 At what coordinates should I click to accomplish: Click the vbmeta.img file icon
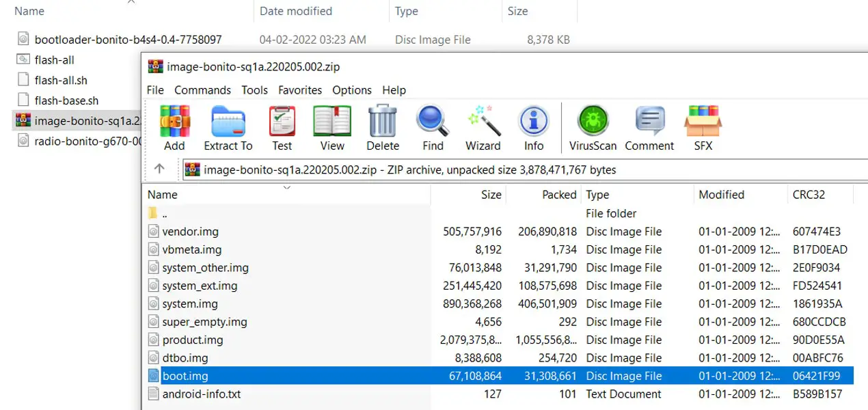click(x=153, y=249)
